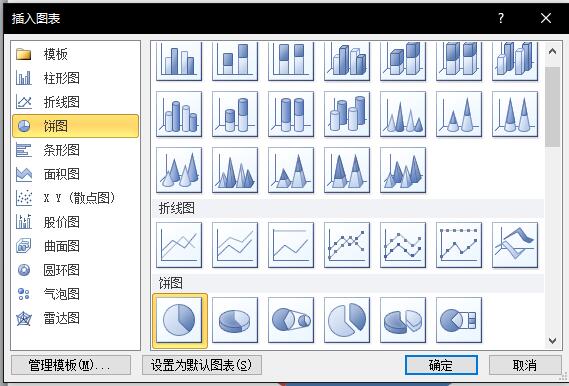Pick the 100% stacked column chart thumbnail

(291, 61)
